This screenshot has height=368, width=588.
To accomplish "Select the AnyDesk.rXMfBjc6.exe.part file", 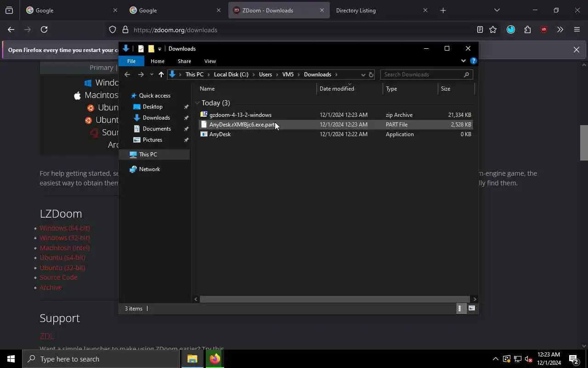I will click(x=336, y=125).
